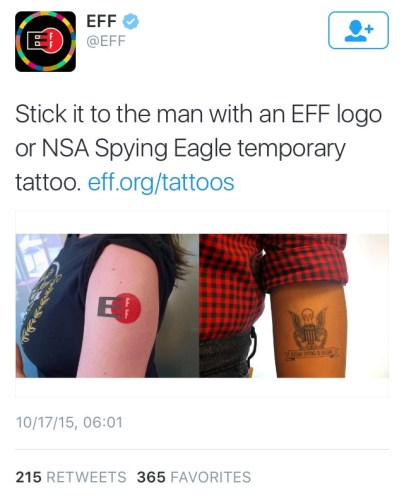Viewport: 404px width, 500px height.
Task: Click the plus sign in follow button
Action: pyautogui.click(x=369, y=29)
